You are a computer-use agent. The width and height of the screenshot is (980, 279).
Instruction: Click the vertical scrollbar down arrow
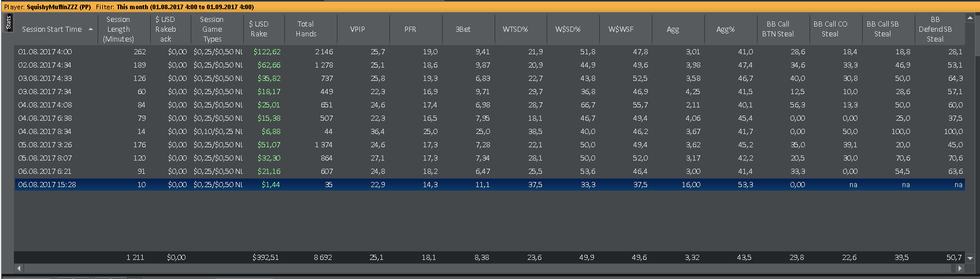pos(970,258)
